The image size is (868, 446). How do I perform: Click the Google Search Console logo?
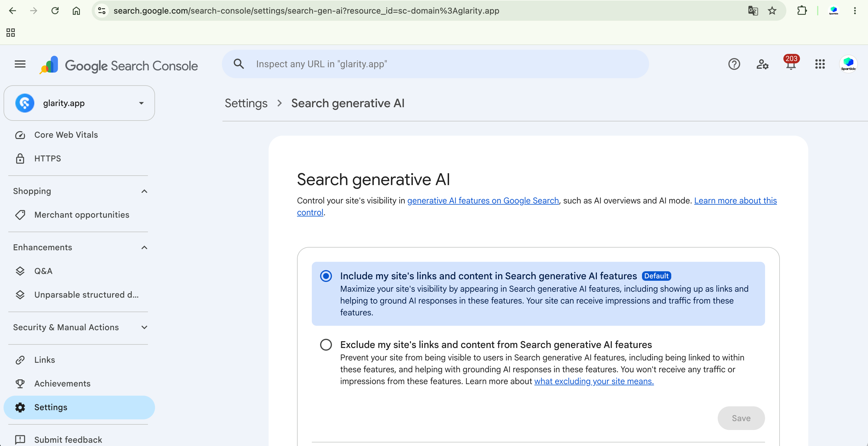pyautogui.click(x=119, y=65)
